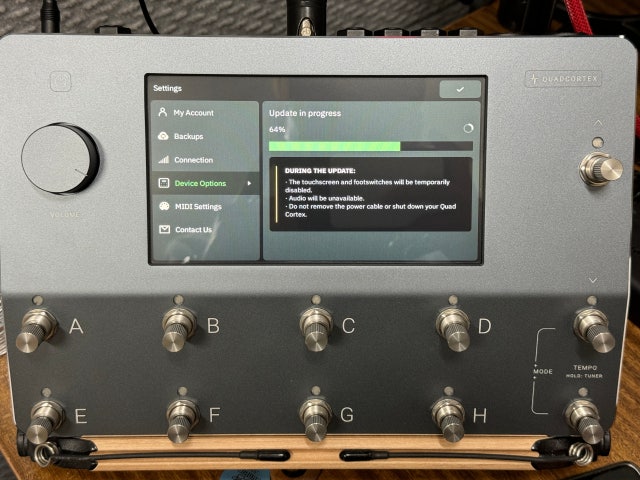Click the Update in progress heading
This screenshot has height=480, width=640.
pos(305,113)
